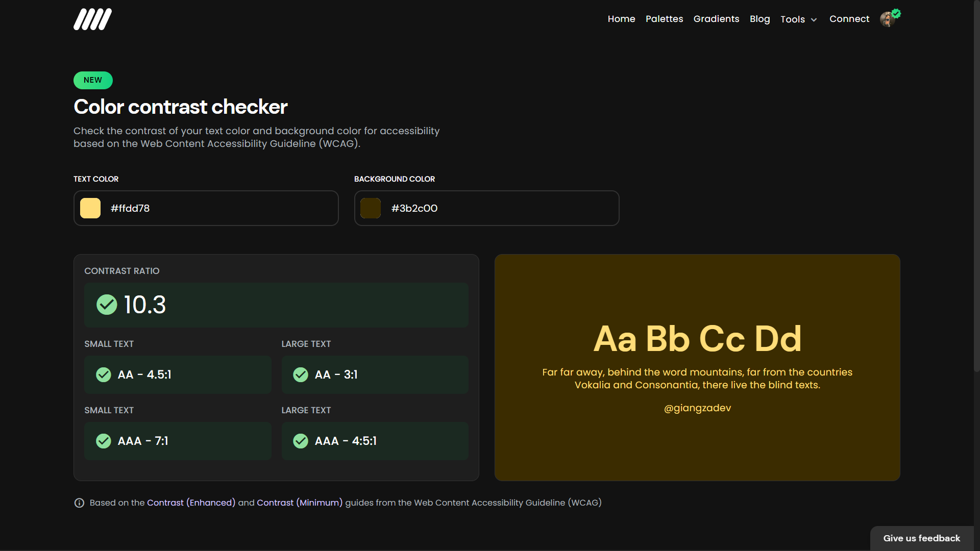The image size is (980, 551).
Task: Click the 'Far far away' preview paragraph
Action: 697,379
